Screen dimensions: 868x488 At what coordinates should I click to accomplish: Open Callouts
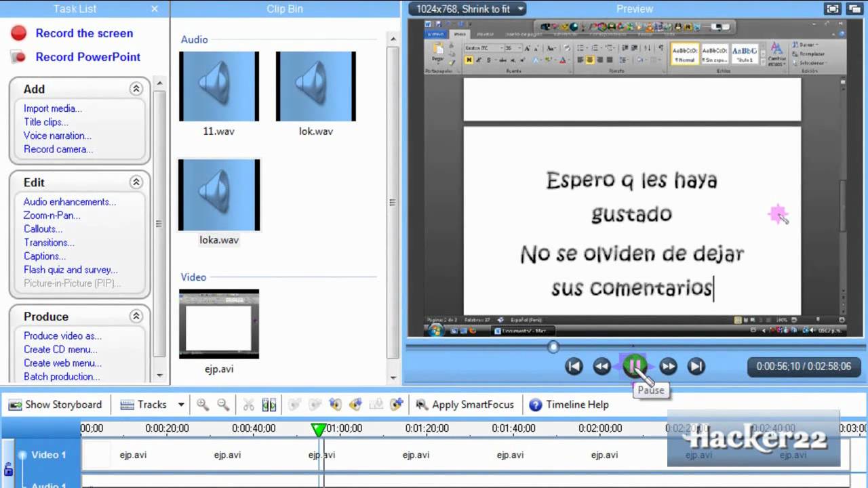pos(43,229)
